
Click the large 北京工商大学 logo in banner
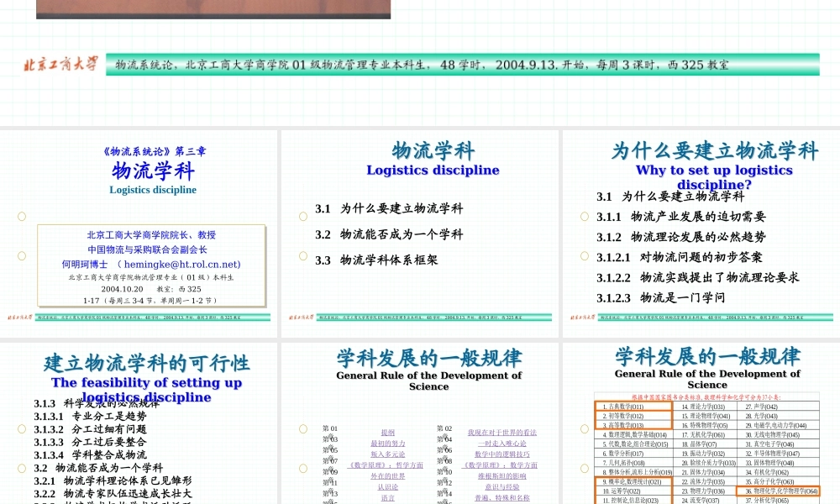pyautogui.click(x=60, y=65)
